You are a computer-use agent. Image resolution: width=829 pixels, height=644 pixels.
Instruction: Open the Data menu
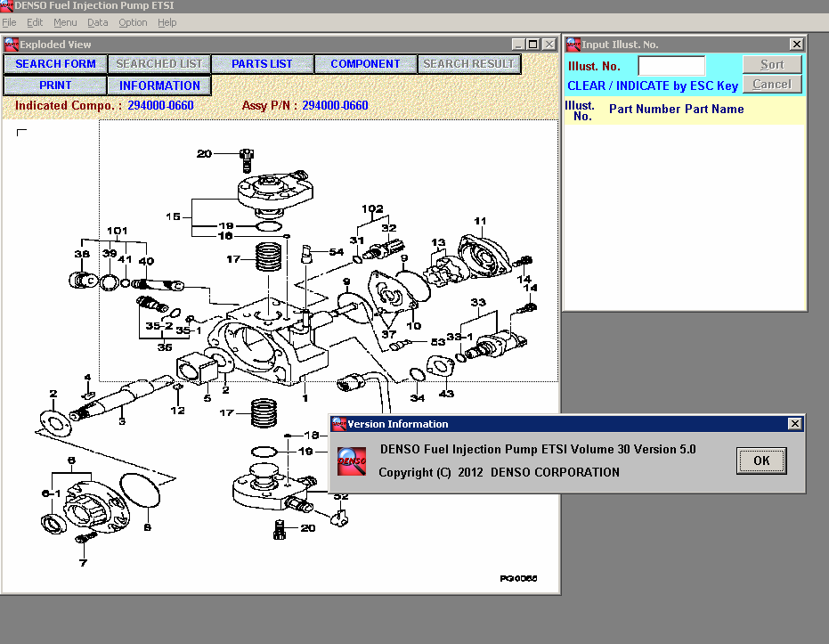pyautogui.click(x=98, y=22)
